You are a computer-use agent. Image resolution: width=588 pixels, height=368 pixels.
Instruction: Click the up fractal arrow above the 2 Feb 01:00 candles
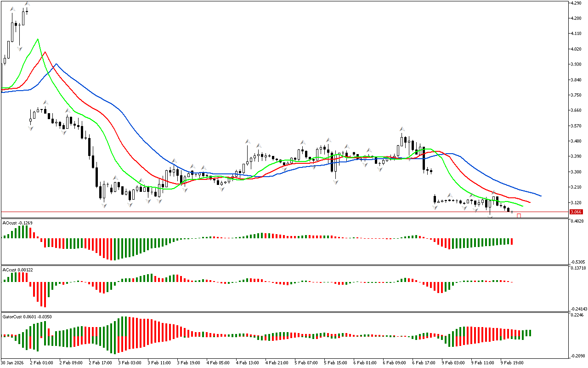point(45,103)
